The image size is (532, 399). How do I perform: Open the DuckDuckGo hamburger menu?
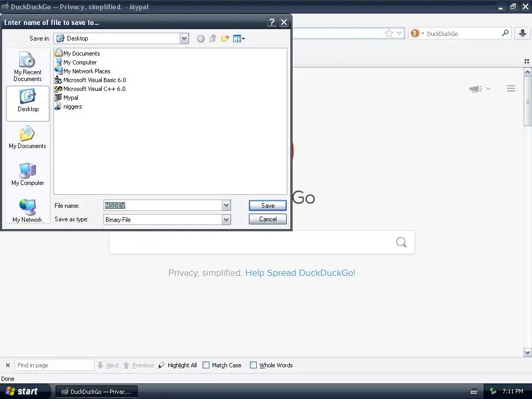coord(511,88)
